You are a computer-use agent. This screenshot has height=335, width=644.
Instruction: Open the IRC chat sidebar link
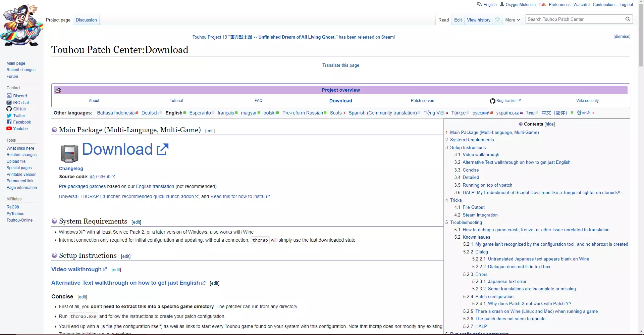tap(21, 103)
